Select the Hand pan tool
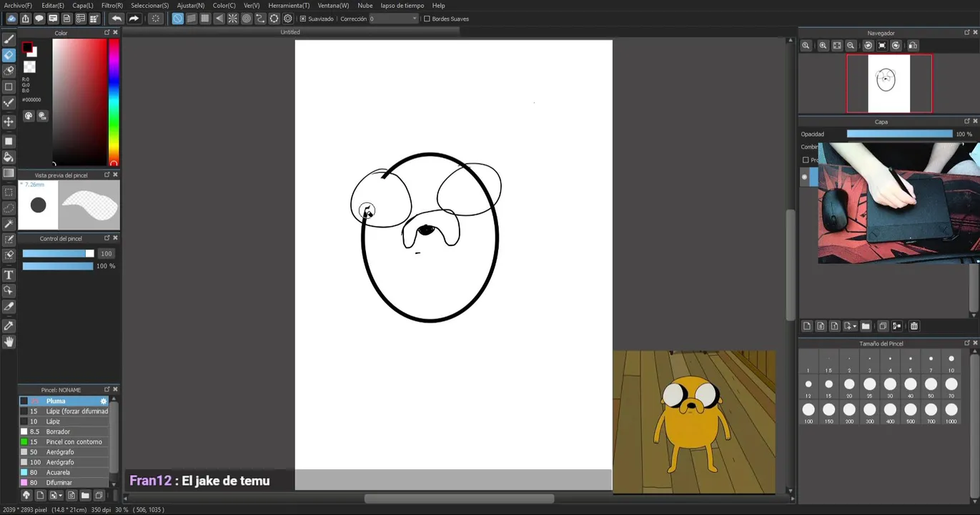 [x=9, y=342]
